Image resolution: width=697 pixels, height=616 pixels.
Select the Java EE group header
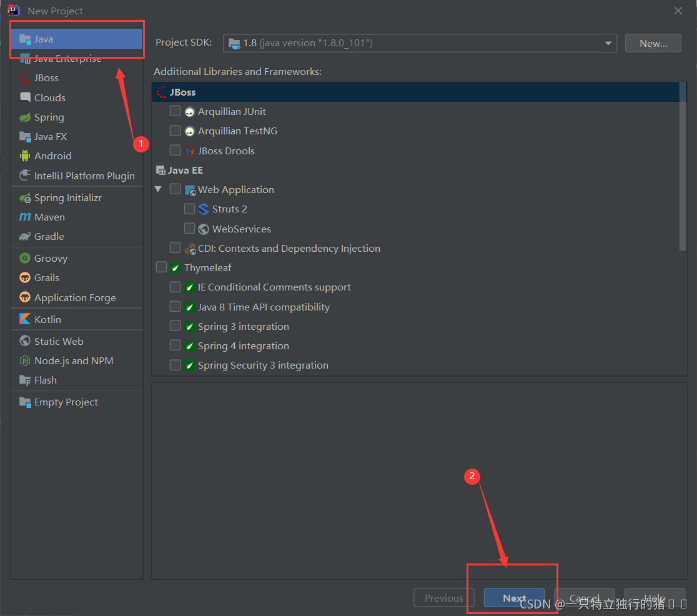coord(185,171)
